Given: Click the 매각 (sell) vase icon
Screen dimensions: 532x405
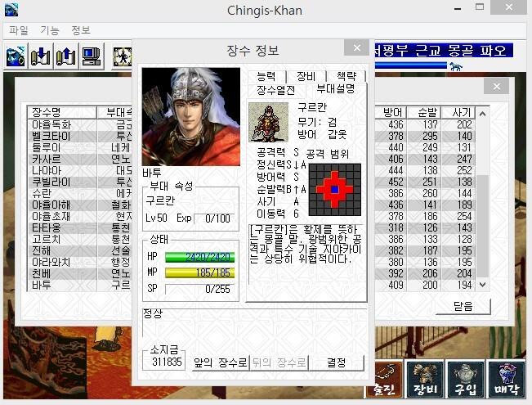Looking at the screenshot, I should [x=507, y=380].
